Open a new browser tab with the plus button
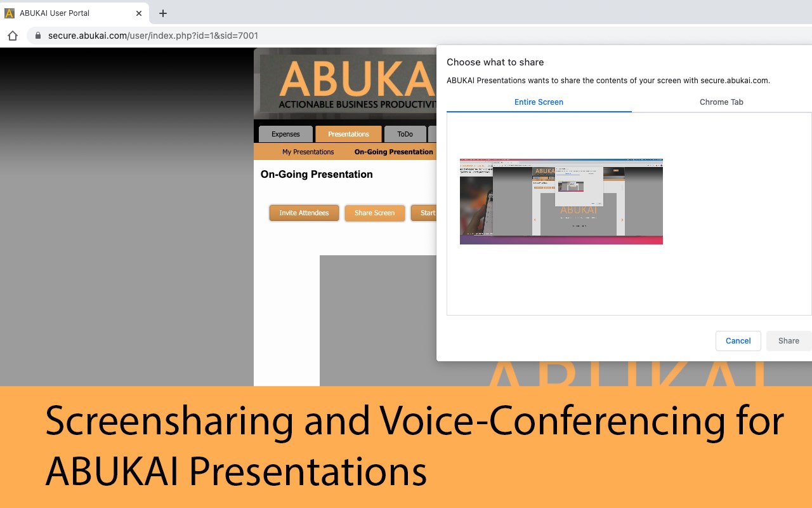Viewport: 812px width, 508px height. coord(163,13)
